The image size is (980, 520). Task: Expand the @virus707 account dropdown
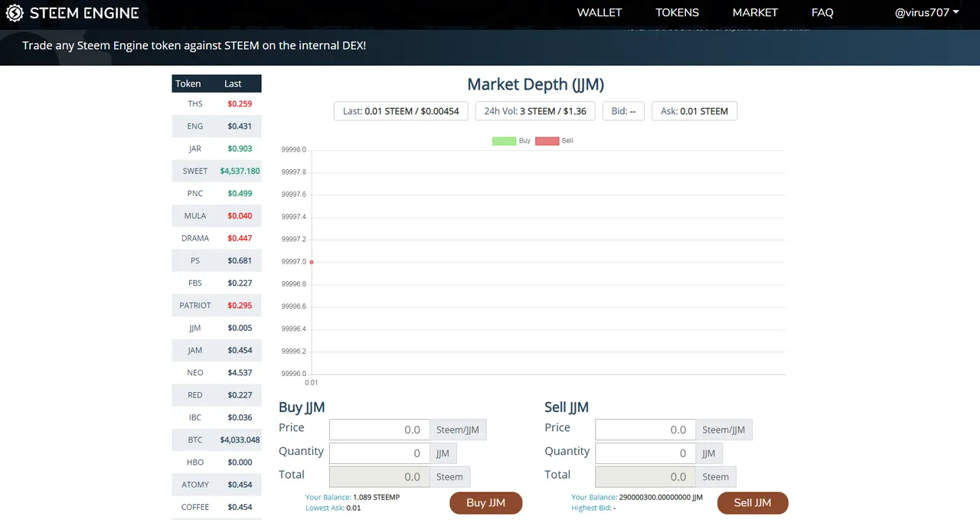tap(927, 13)
